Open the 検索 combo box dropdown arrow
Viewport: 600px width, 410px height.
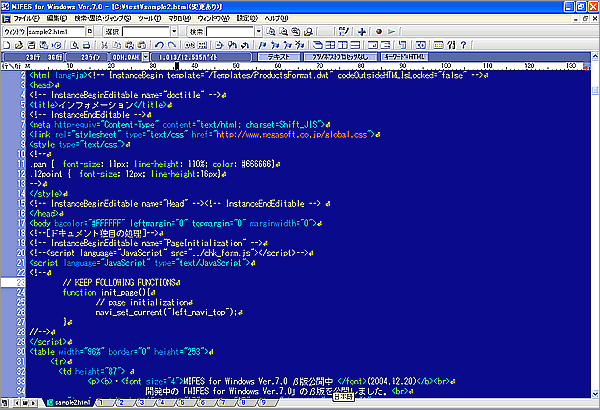coord(259,32)
